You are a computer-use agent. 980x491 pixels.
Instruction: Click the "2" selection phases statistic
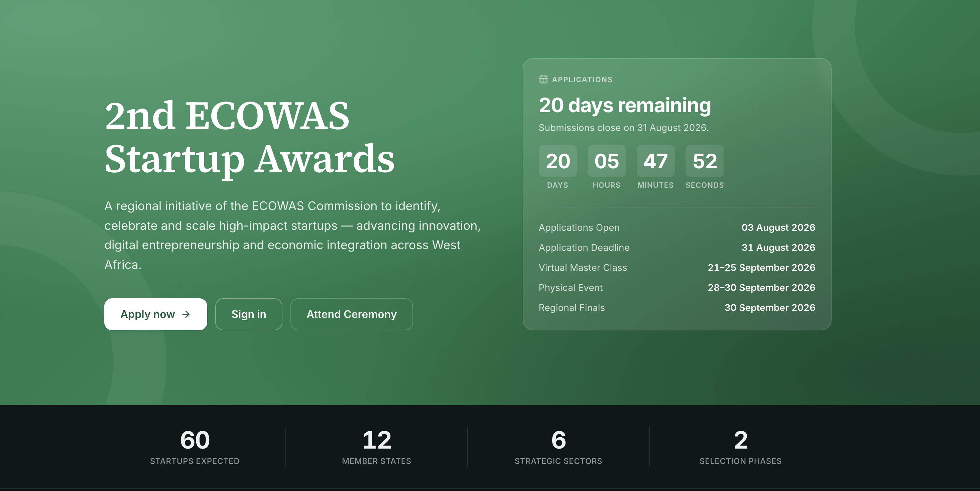[741, 440]
